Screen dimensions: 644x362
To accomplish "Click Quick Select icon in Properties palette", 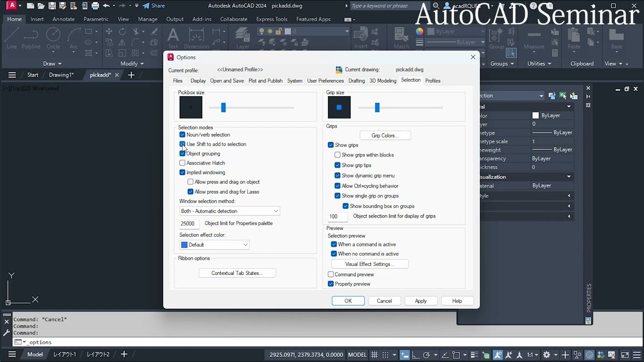I will click(574, 96).
